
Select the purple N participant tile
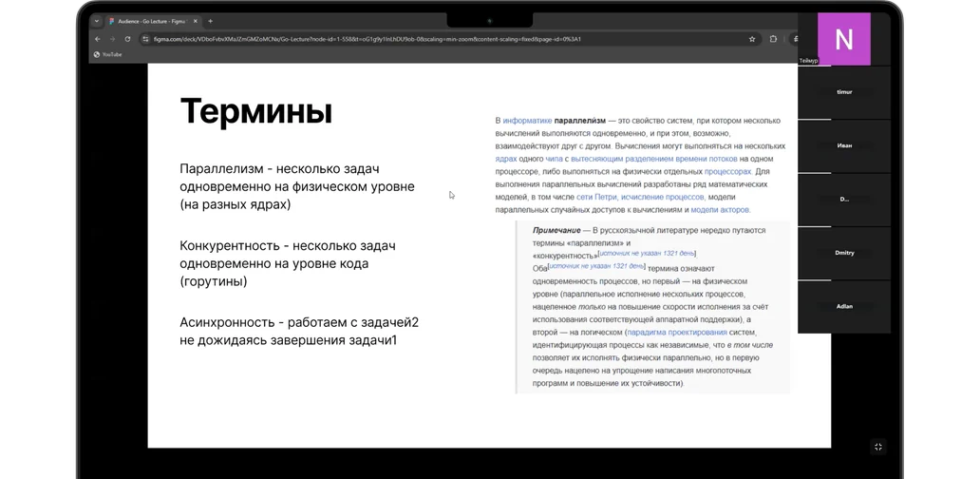pos(844,39)
